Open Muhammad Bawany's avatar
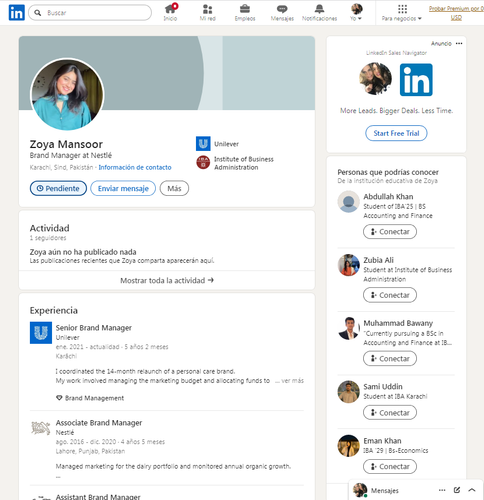484x500 pixels. [349, 328]
